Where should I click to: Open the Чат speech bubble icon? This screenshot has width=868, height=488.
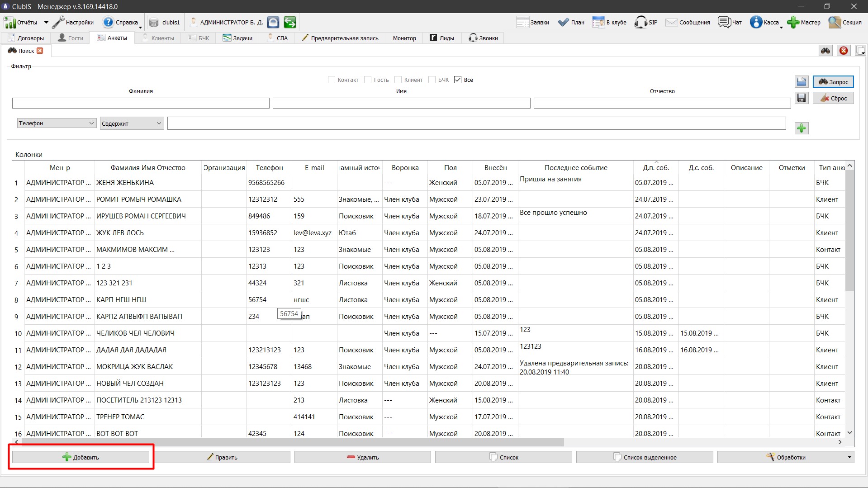click(724, 22)
